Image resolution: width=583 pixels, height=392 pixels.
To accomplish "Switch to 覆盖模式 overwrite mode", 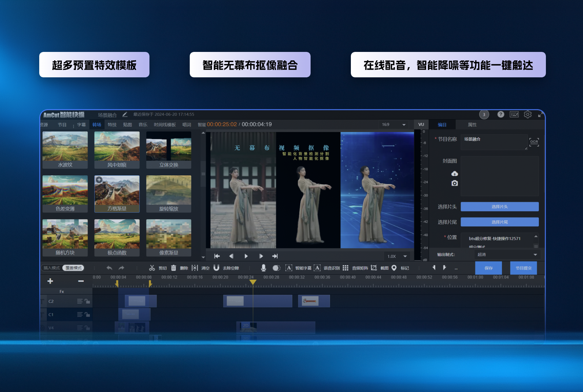I will tap(73, 268).
